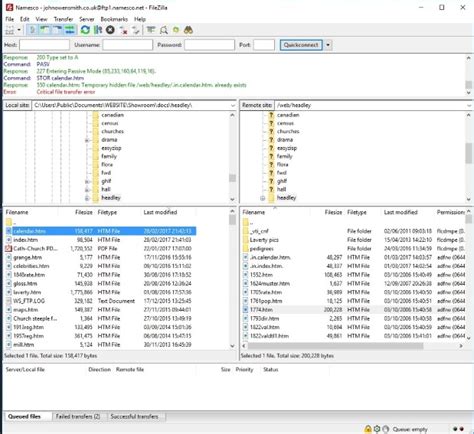The height and width of the screenshot is (434, 474).
Task: Toggle remote directory tree display
Action: pyautogui.click(x=57, y=30)
